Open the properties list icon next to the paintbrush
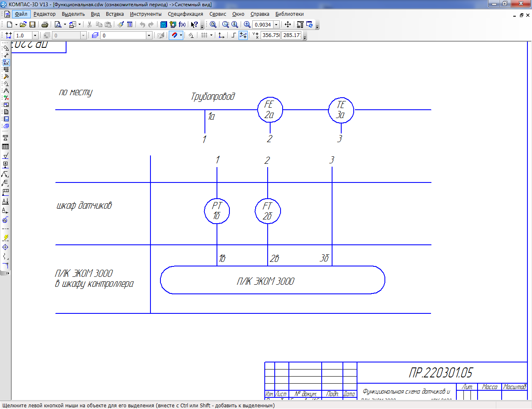532x409 pixels. (x=130, y=25)
